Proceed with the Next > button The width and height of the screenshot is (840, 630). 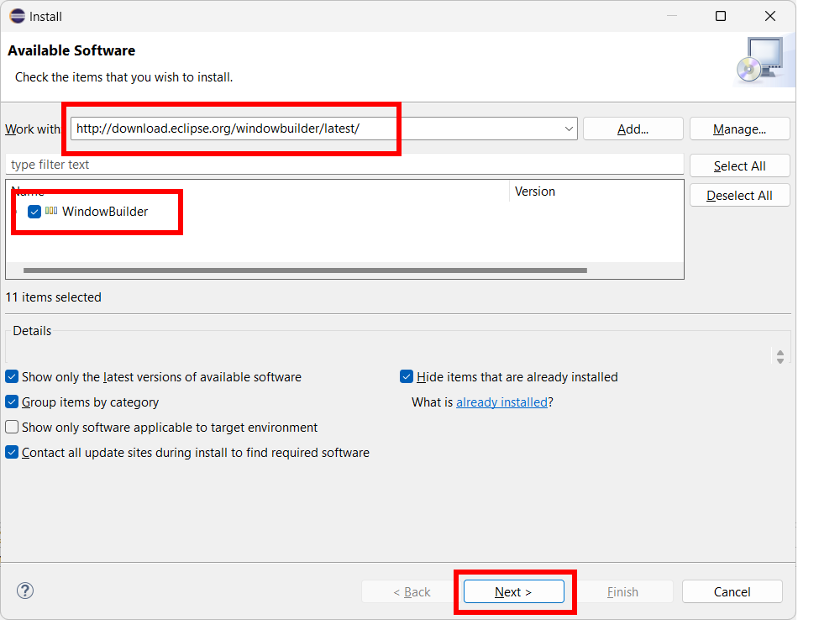[514, 591]
